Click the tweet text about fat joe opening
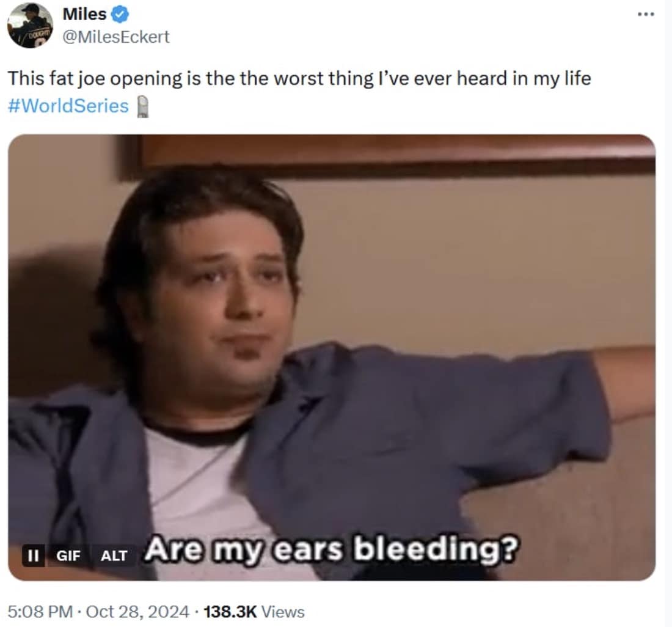The image size is (672, 627). tap(299, 78)
